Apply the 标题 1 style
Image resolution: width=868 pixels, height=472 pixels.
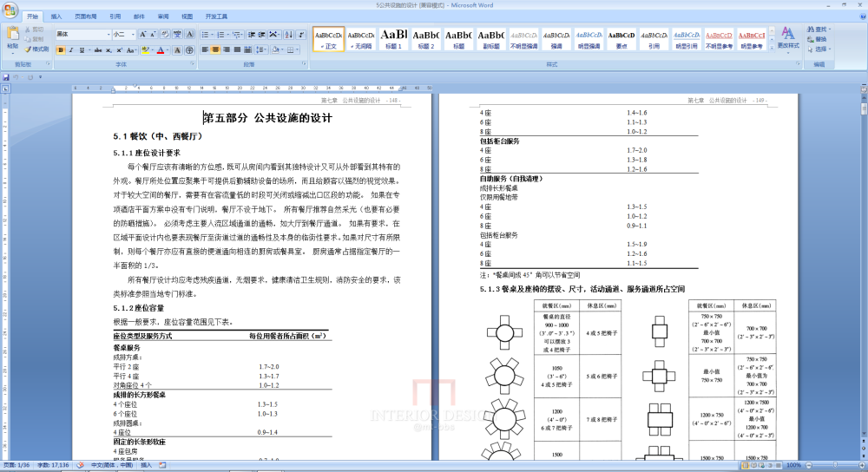pyautogui.click(x=393, y=39)
